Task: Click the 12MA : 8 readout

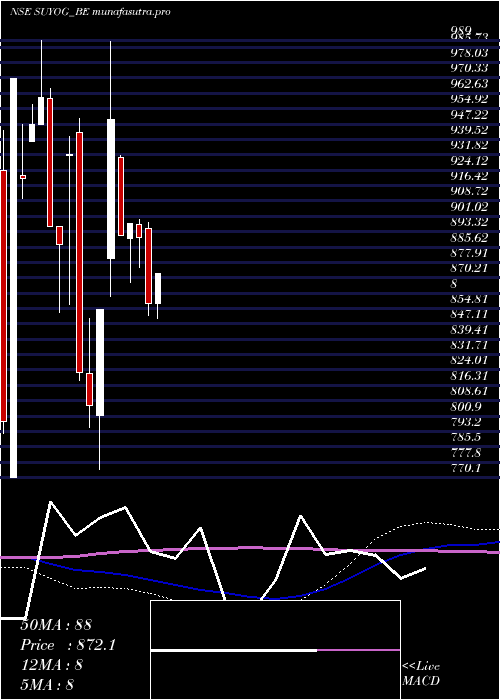Action: coord(52,665)
